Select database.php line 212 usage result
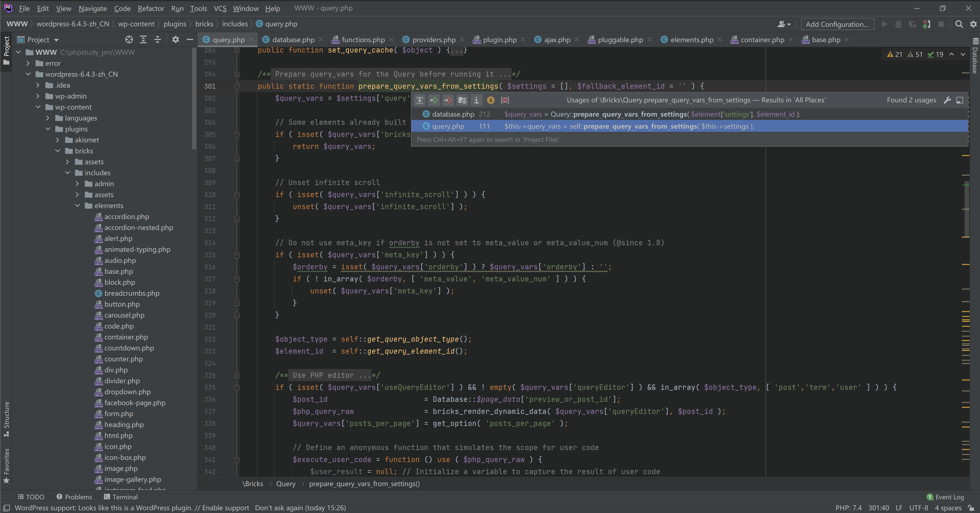 click(x=689, y=114)
